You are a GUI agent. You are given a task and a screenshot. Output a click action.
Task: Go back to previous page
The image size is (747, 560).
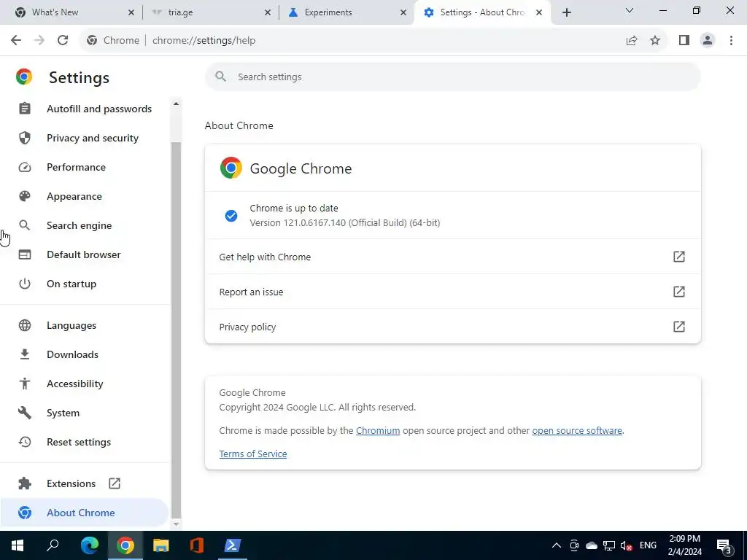[x=16, y=41]
